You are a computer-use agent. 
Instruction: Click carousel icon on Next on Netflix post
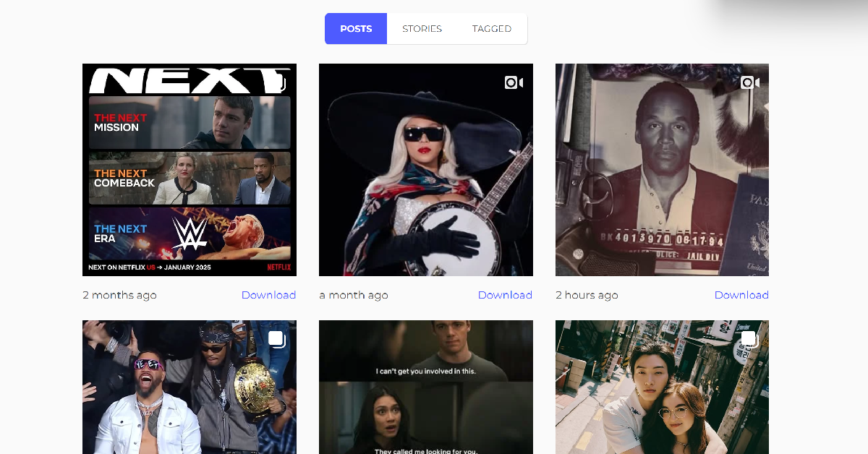pos(278,82)
